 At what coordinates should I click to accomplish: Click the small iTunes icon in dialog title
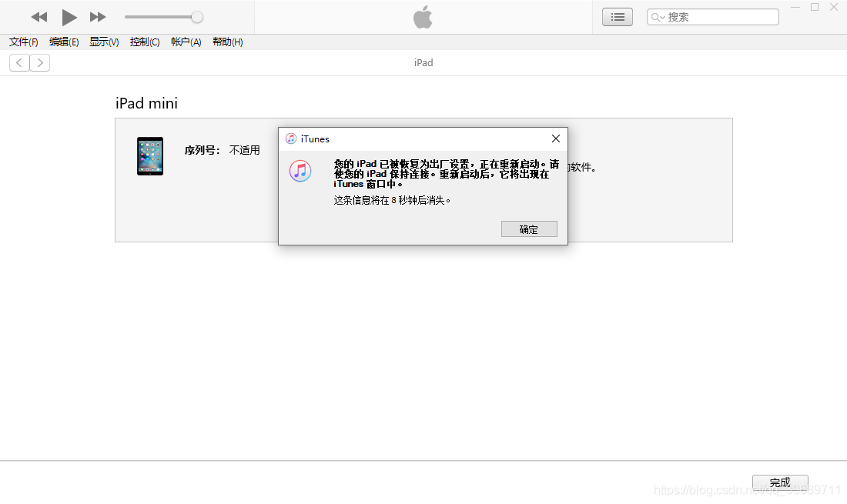pyautogui.click(x=290, y=139)
